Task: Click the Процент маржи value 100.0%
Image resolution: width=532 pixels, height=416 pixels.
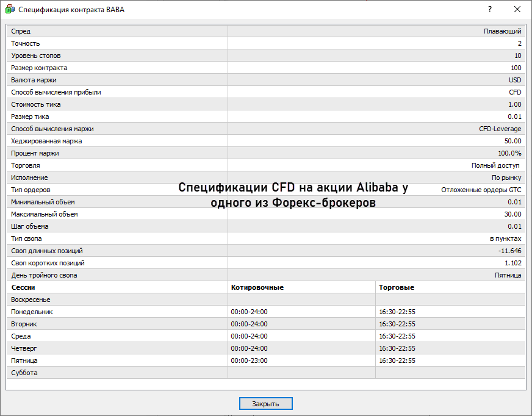Action: click(x=509, y=153)
